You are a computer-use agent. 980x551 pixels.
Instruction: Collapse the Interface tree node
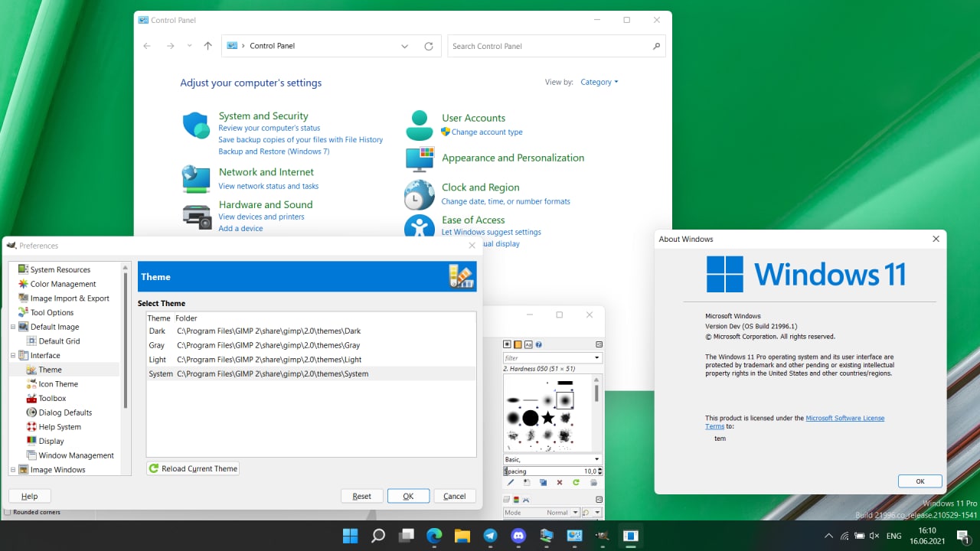click(13, 355)
